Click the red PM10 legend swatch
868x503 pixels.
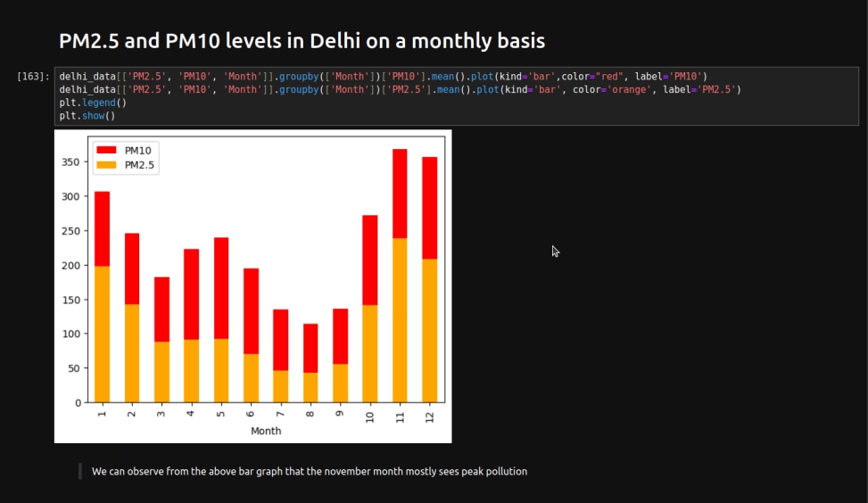106,151
